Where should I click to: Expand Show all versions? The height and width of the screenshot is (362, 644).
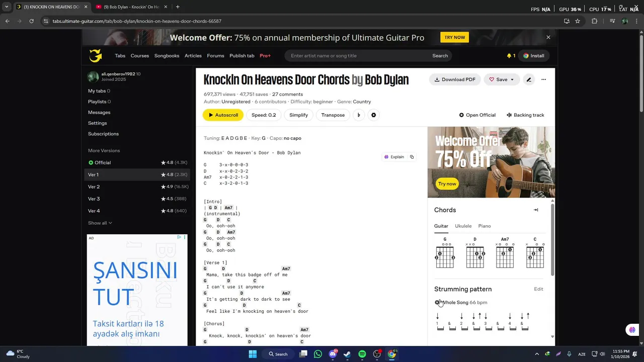[x=100, y=223]
